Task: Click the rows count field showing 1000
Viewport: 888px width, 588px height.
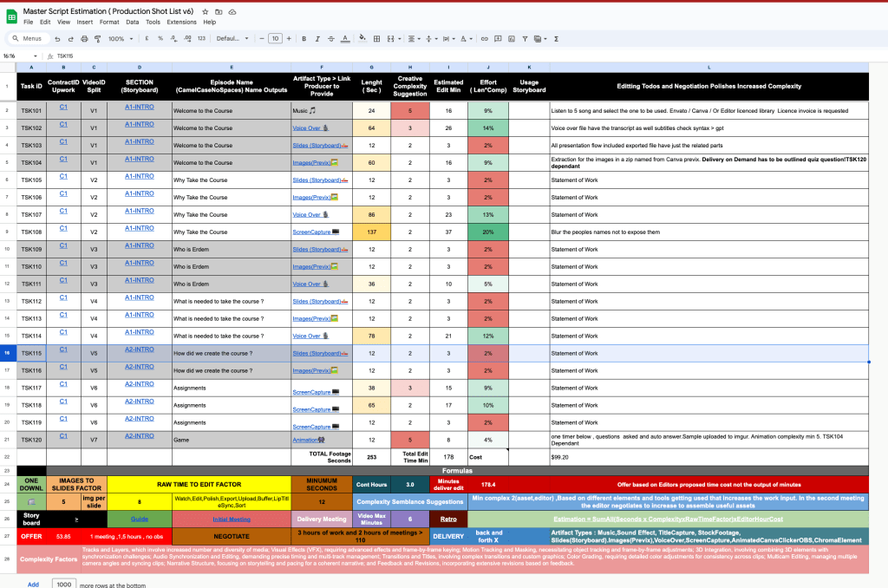Action: tap(64, 584)
